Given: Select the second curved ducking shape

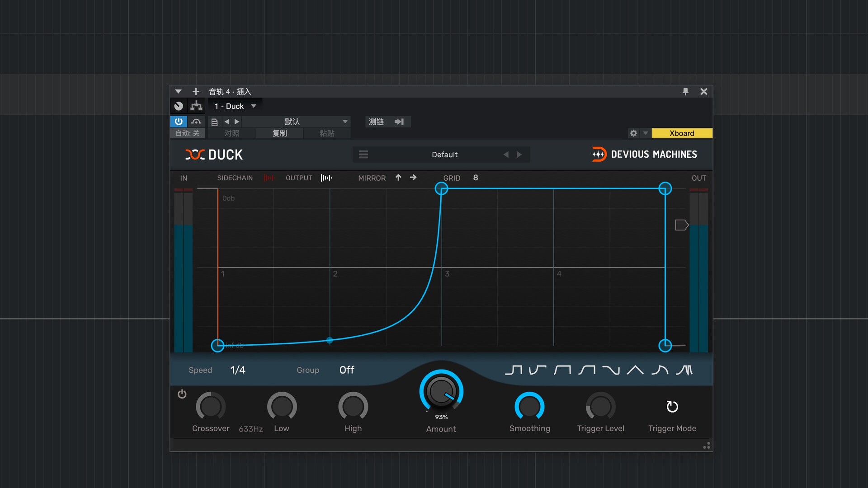Looking at the screenshot, I should tap(538, 371).
